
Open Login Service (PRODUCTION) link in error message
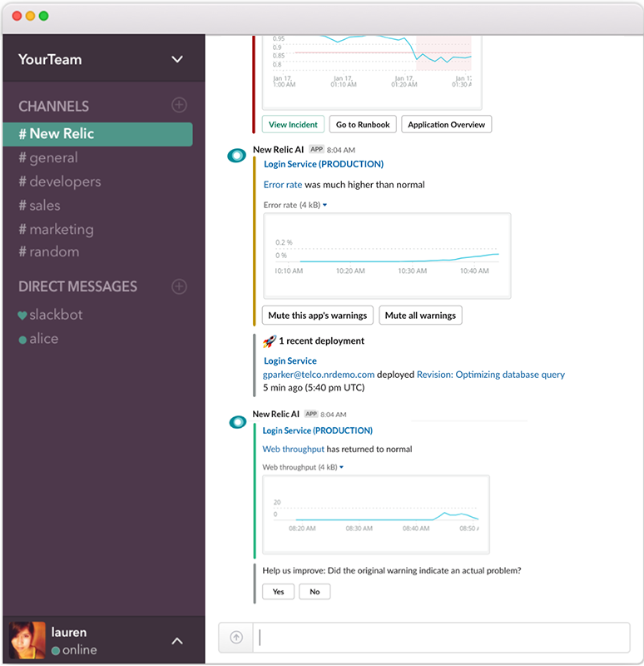click(x=324, y=164)
